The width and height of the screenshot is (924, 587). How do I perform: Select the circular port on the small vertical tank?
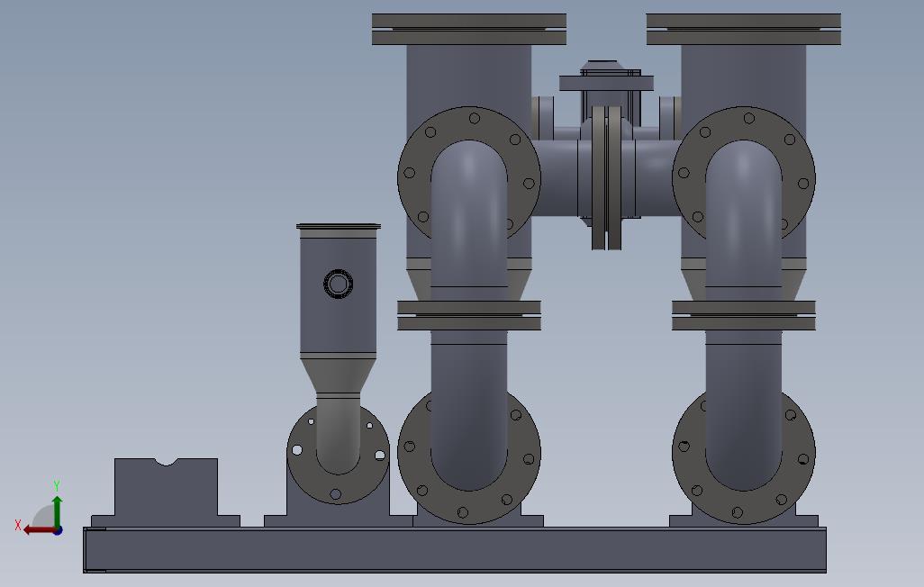coord(339,284)
